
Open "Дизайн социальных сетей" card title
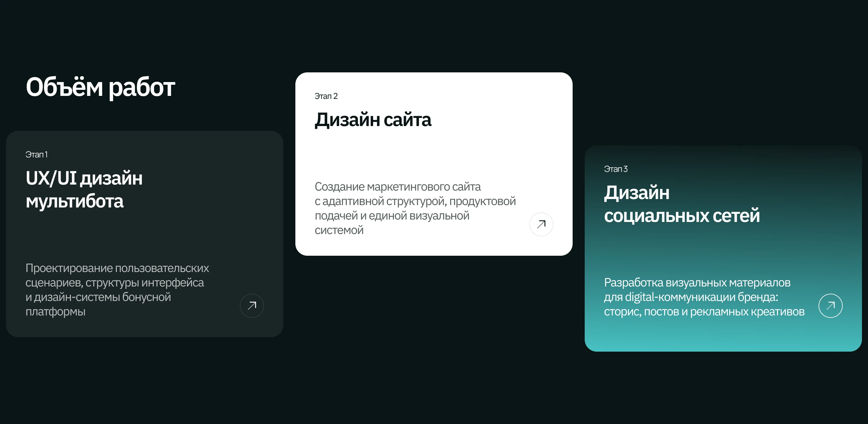click(682, 204)
